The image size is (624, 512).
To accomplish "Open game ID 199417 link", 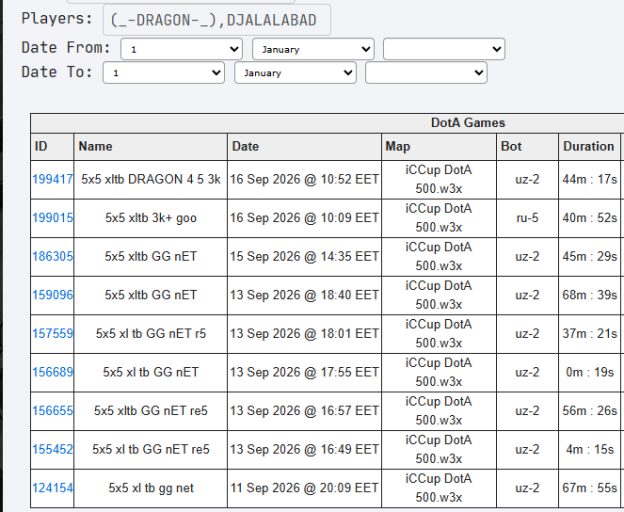I will [x=53, y=179].
